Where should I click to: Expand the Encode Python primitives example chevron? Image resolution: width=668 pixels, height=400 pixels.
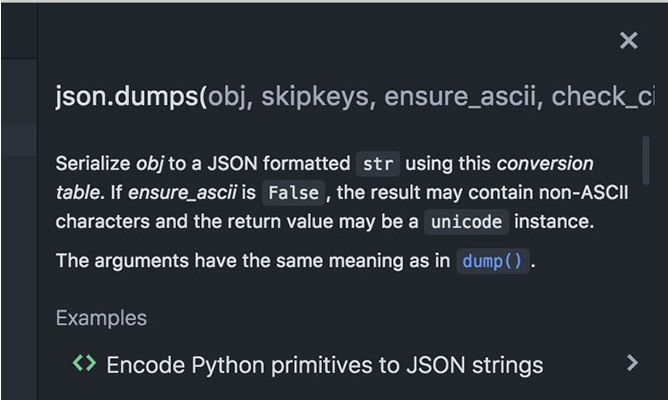(633, 363)
